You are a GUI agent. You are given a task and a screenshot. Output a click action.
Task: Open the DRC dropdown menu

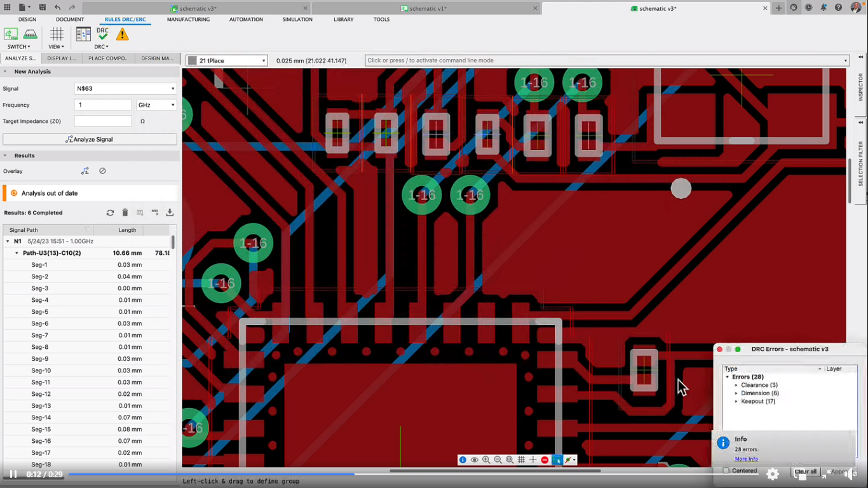(x=102, y=47)
